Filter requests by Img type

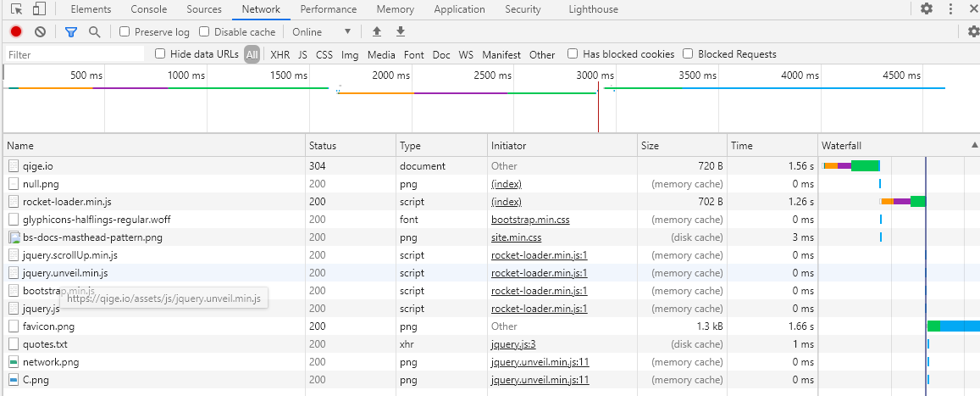(350, 55)
